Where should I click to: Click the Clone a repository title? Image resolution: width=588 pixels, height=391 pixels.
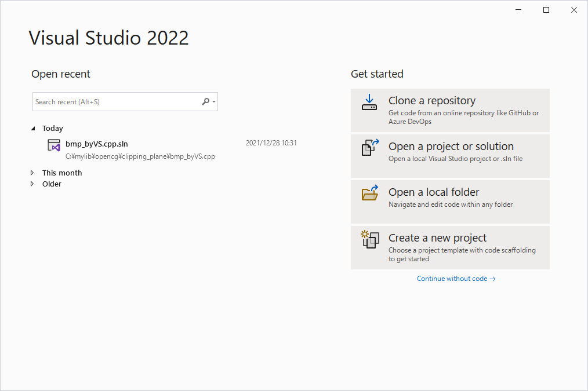click(431, 101)
